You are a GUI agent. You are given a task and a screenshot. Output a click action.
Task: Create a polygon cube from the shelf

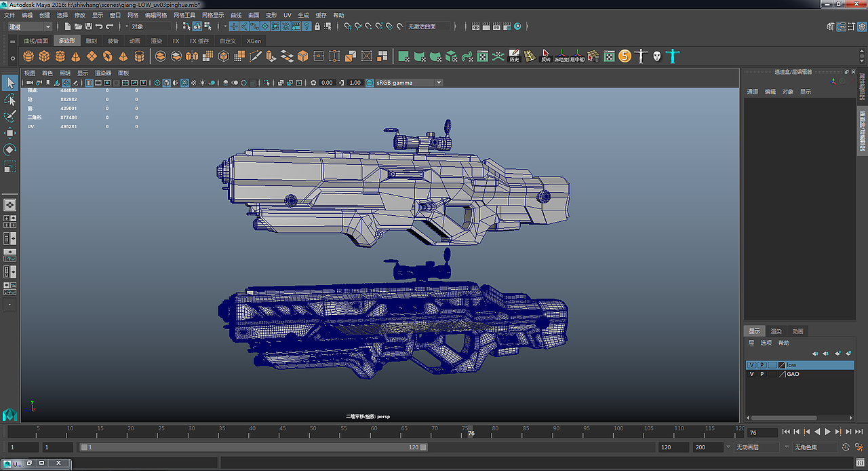44,56
